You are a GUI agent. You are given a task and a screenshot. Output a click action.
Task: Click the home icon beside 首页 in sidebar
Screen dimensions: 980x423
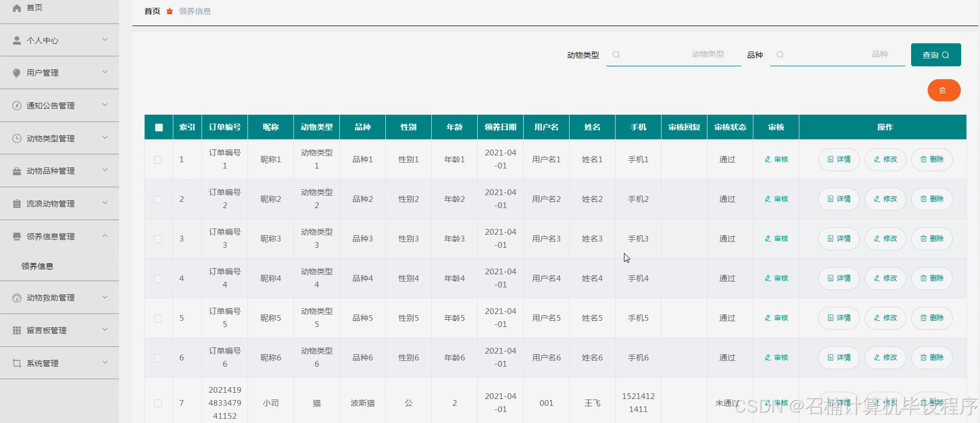coord(17,8)
